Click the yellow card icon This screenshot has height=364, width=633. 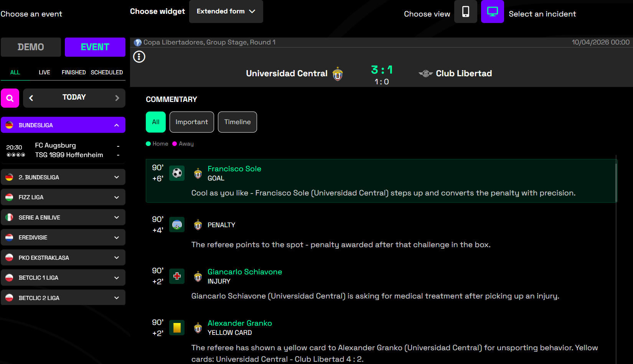pos(177,328)
